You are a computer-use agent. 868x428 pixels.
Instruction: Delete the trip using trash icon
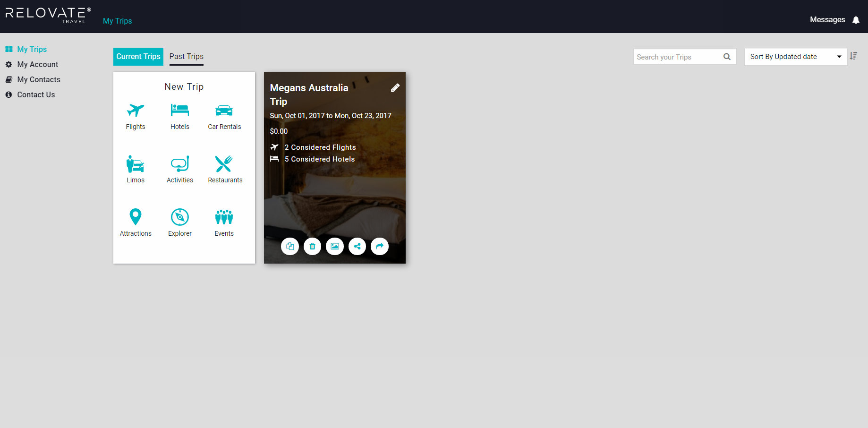coord(312,246)
